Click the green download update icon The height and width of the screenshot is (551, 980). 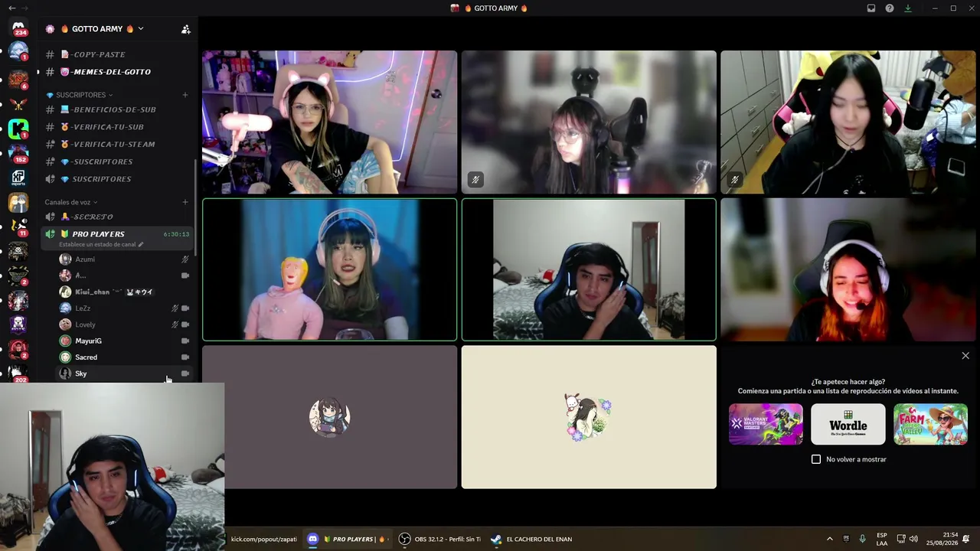click(908, 8)
